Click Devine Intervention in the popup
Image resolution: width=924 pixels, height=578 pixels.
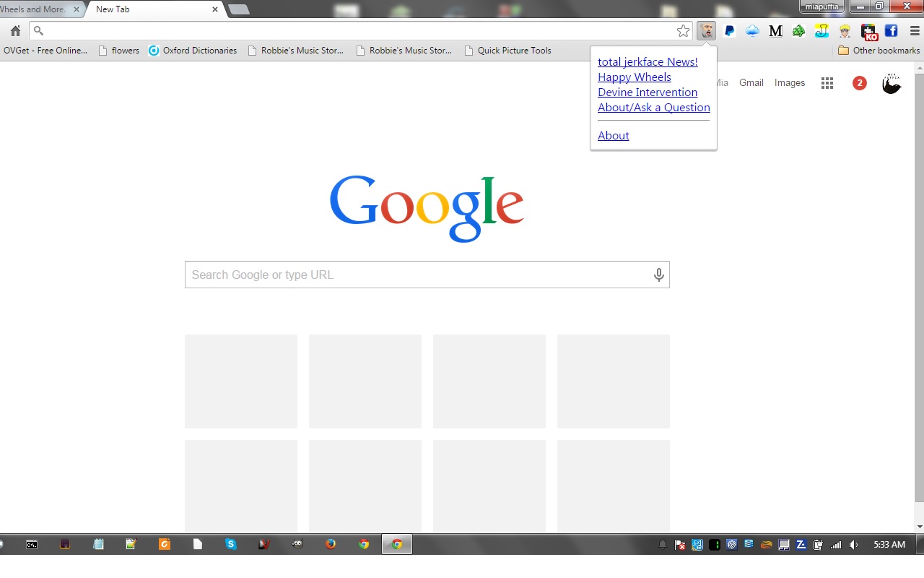click(648, 92)
